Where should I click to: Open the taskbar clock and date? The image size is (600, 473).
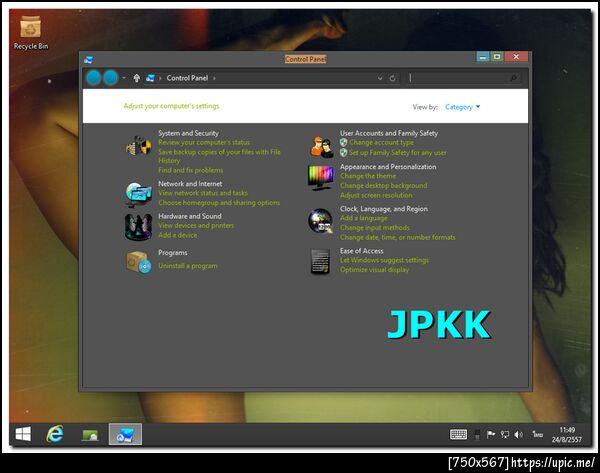click(x=567, y=435)
